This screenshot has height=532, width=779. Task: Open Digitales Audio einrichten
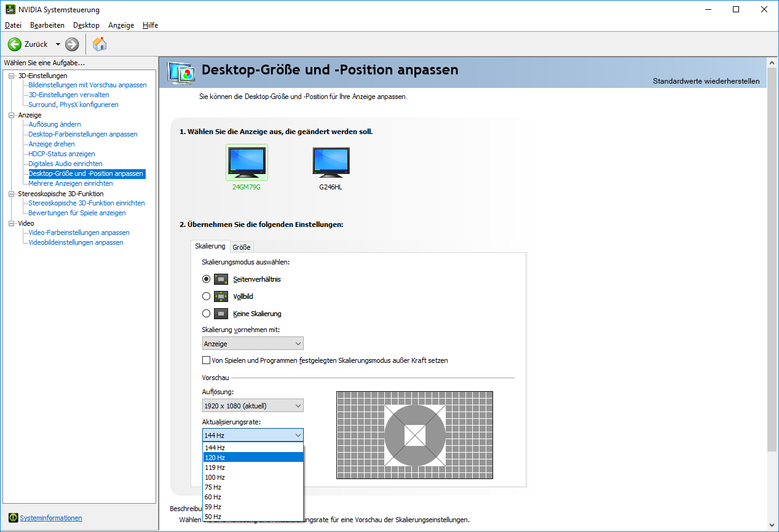tap(66, 164)
